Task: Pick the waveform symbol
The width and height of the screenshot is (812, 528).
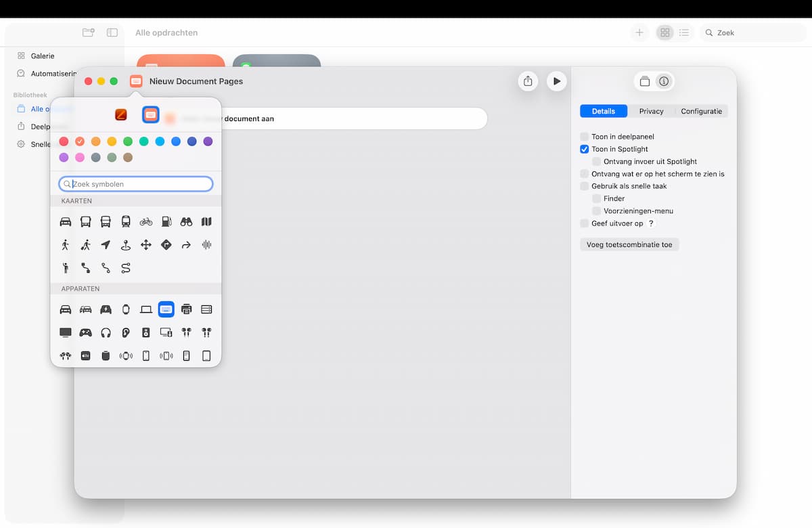Action: click(206, 245)
